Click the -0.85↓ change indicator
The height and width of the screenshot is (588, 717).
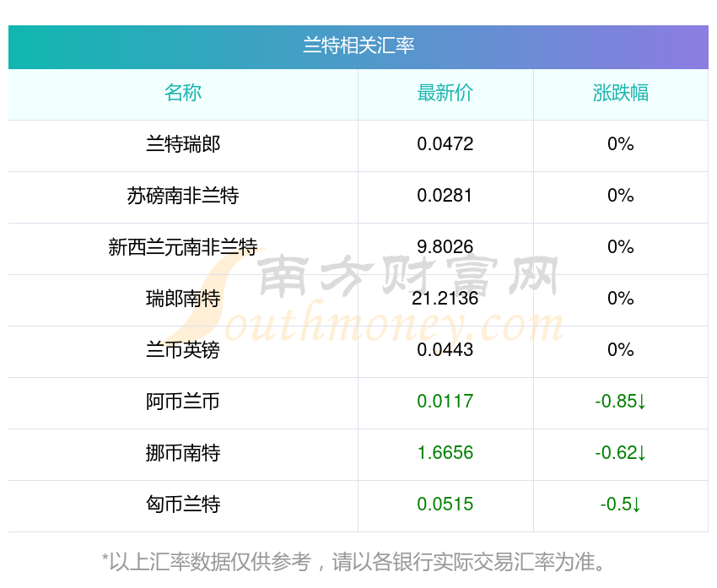[x=620, y=402]
